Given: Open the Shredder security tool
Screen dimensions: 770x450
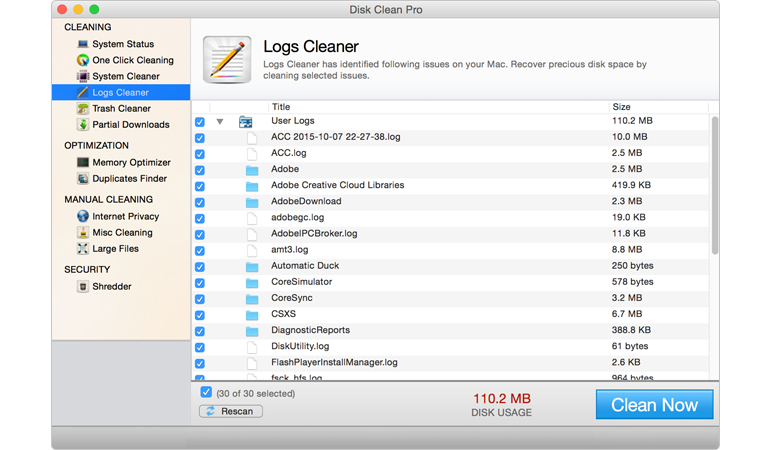Looking at the screenshot, I should [111, 287].
